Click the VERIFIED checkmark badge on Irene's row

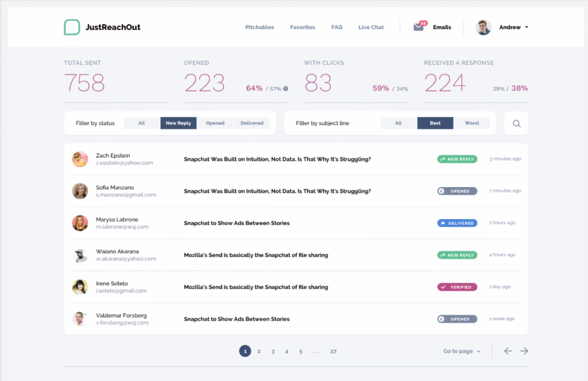[x=457, y=287]
